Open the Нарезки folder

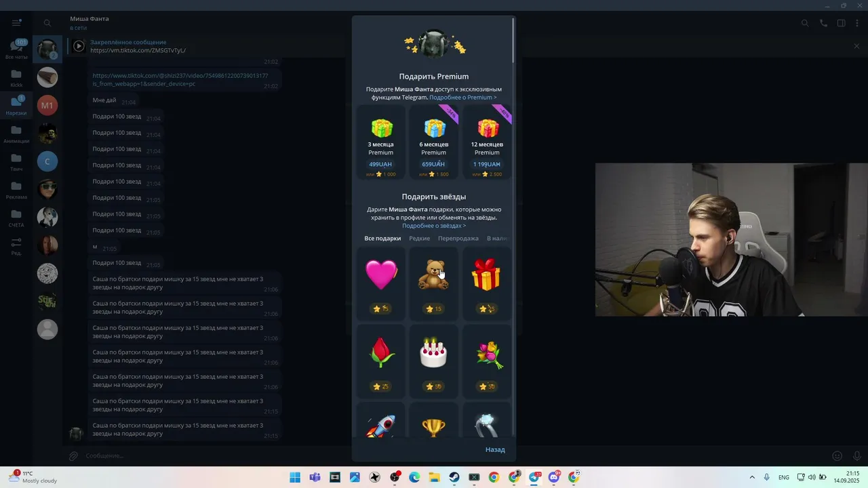tap(16, 106)
